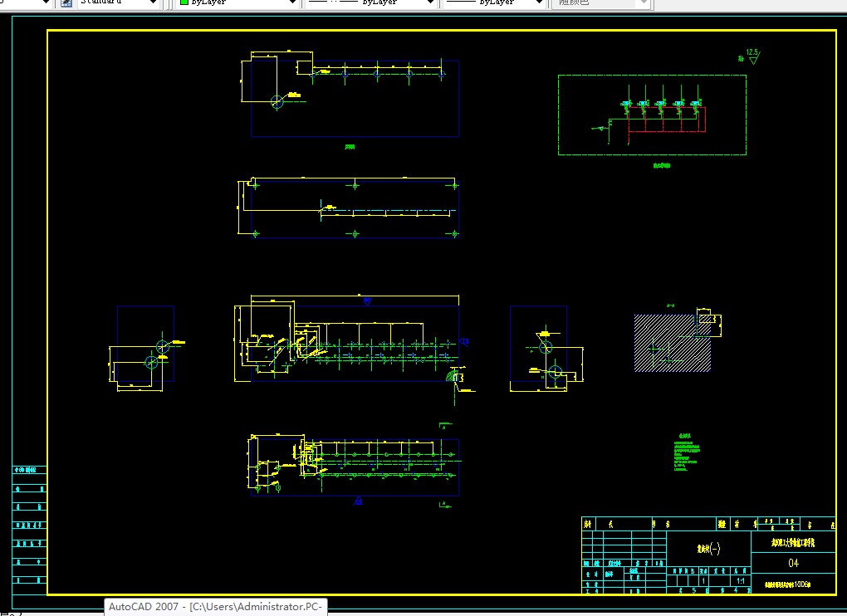Open the Standard style dropdown
Viewport: 847px width, 616px height.
pyautogui.click(x=118, y=2)
